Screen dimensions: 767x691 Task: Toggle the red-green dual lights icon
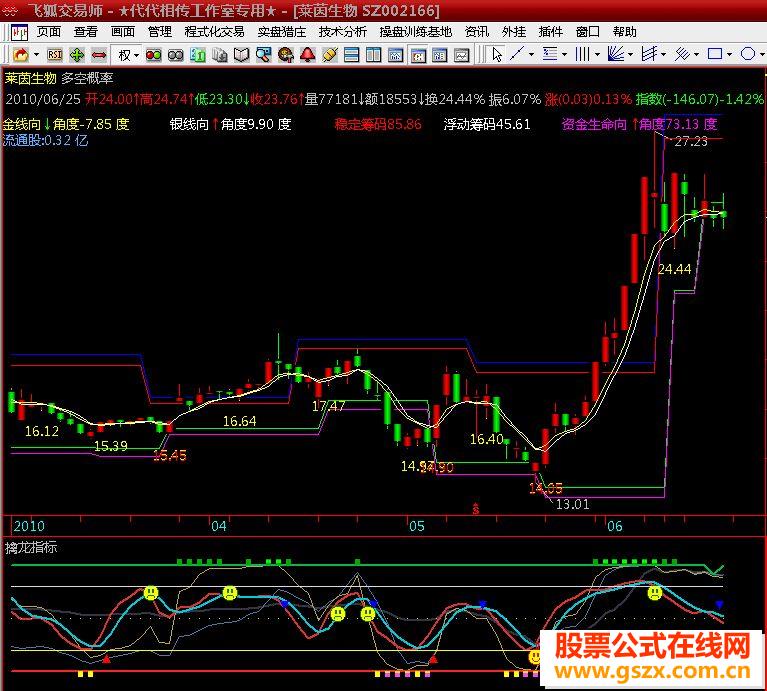click(154, 55)
